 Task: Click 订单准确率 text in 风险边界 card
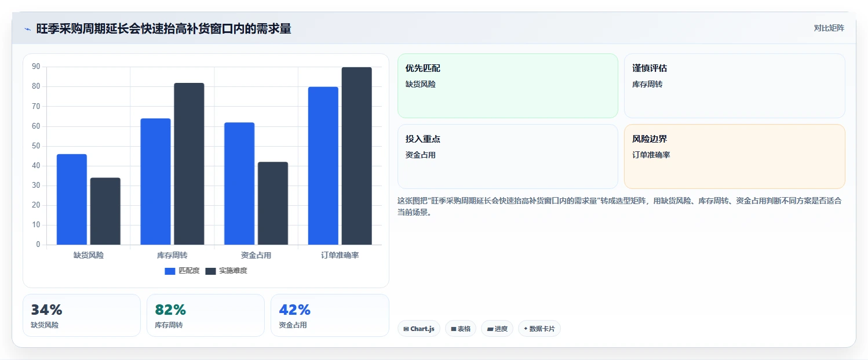coord(651,155)
